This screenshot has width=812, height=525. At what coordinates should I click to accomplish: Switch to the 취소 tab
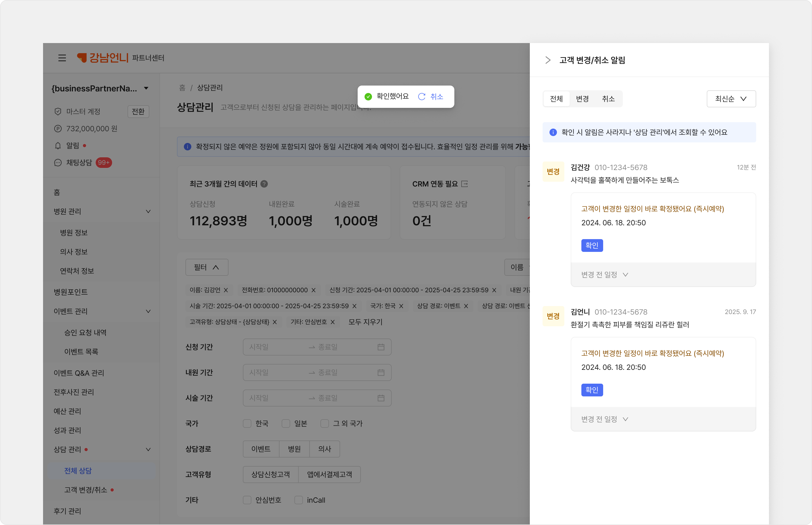[x=608, y=99]
